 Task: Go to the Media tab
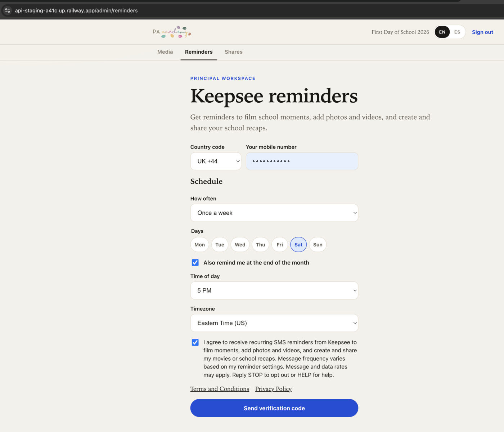[x=165, y=52]
